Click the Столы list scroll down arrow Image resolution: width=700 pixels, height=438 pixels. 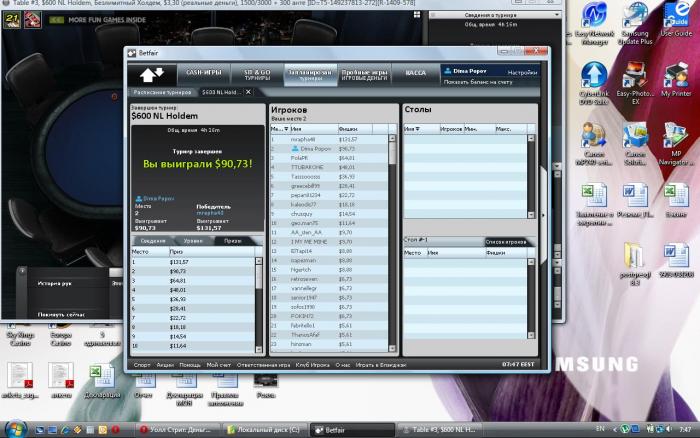coord(531,215)
